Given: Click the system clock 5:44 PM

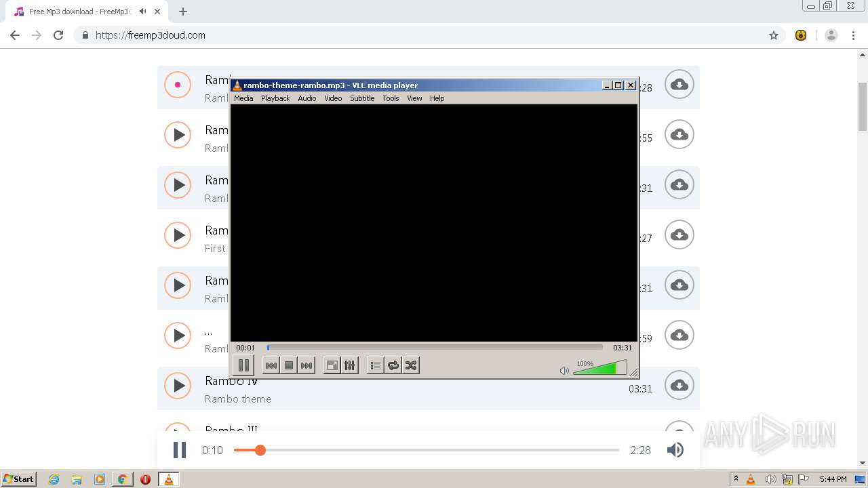Looking at the screenshot, I should (833, 479).
